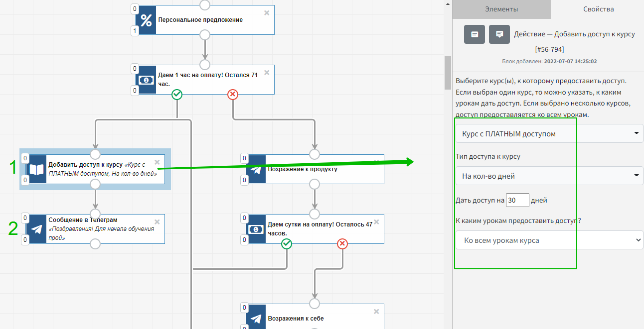Open the Курс с ПЛАТНЫМ доступом dropdown

549,133
